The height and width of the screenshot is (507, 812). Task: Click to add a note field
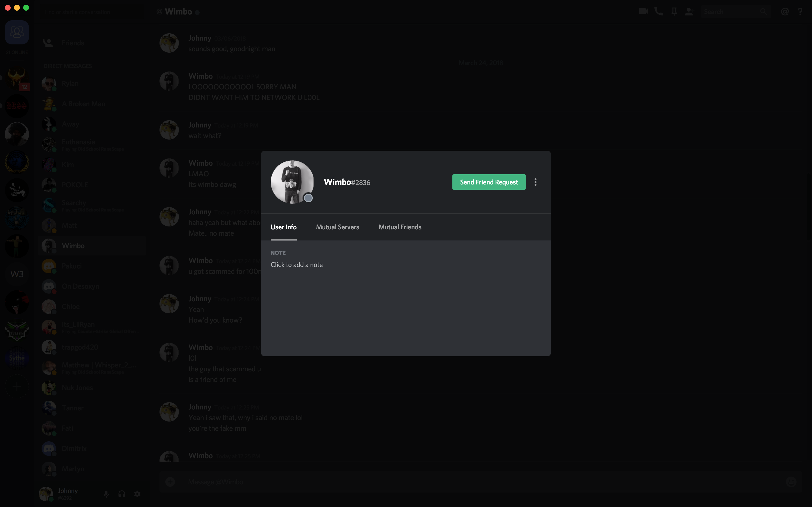click(x=296, y=265)
